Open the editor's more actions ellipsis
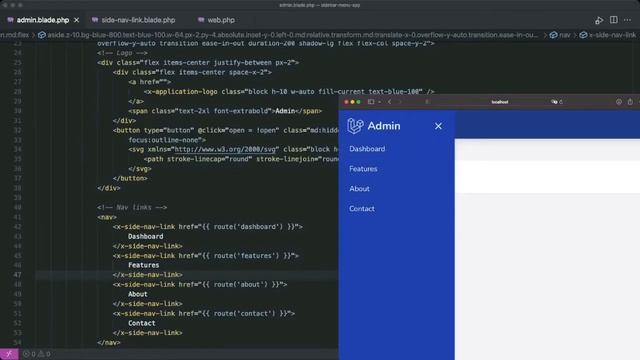This screenshot has height=360, width=640. (627, 20)
